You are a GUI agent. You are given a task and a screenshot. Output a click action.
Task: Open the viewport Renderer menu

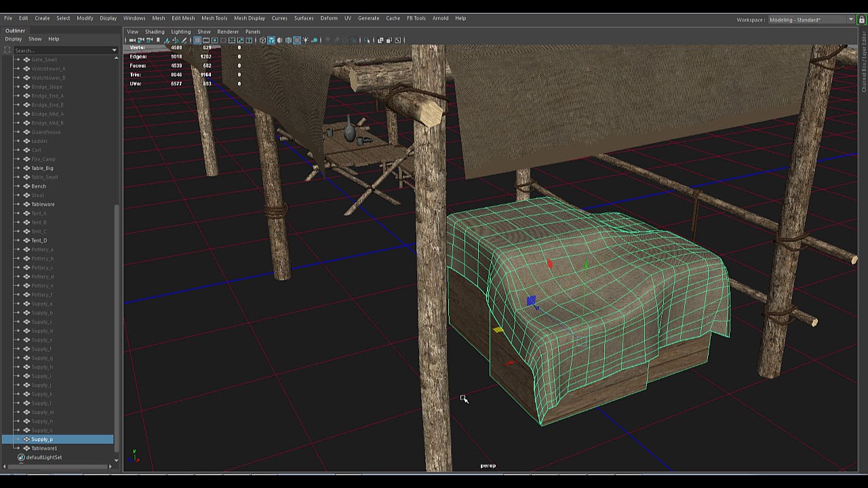click(228, 32)
